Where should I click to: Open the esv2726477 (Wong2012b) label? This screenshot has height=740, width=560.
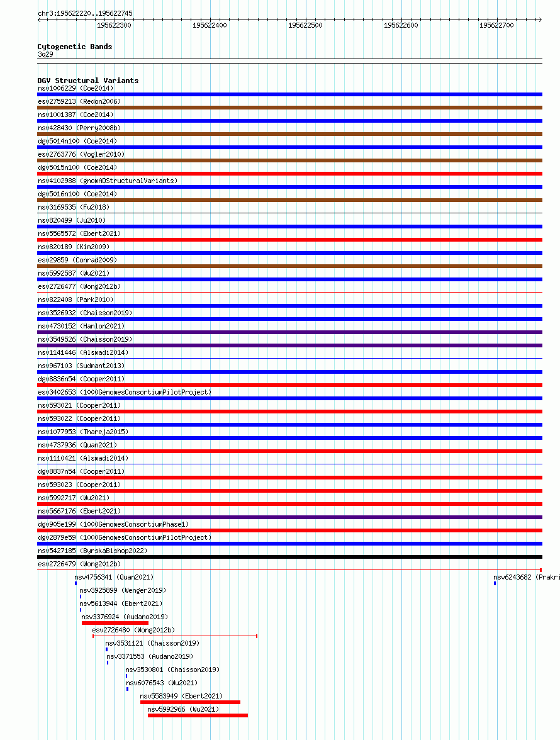[79, 286]
